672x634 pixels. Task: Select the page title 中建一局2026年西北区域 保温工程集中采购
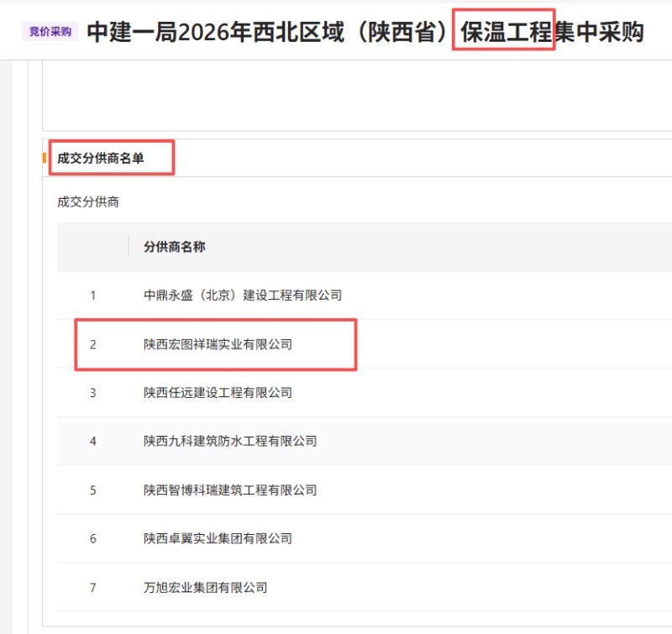click(x=365, y=32)
